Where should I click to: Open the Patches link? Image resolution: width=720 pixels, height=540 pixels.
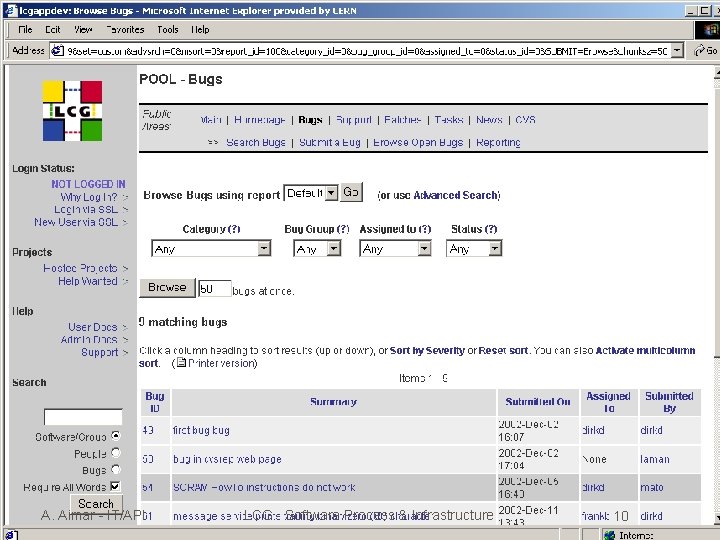pyautogui.click(x=403, y=120)
